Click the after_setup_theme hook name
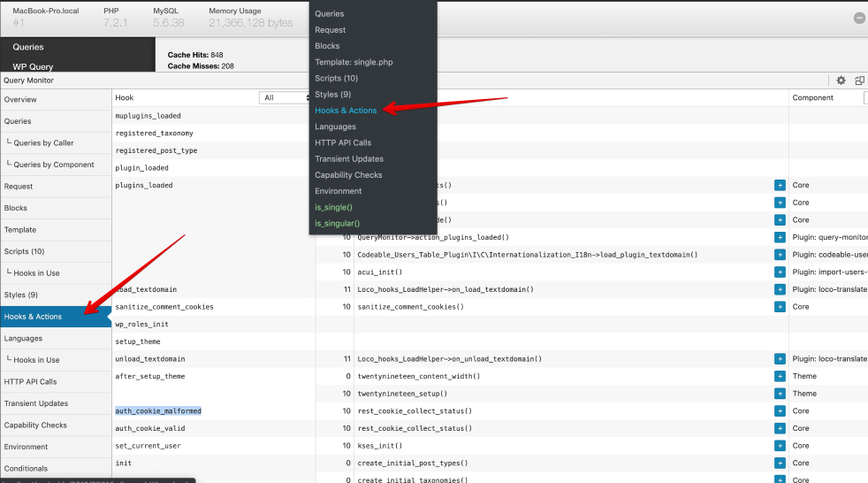The height and width of the screenshot is (483, 868). (x=150, y=376)
